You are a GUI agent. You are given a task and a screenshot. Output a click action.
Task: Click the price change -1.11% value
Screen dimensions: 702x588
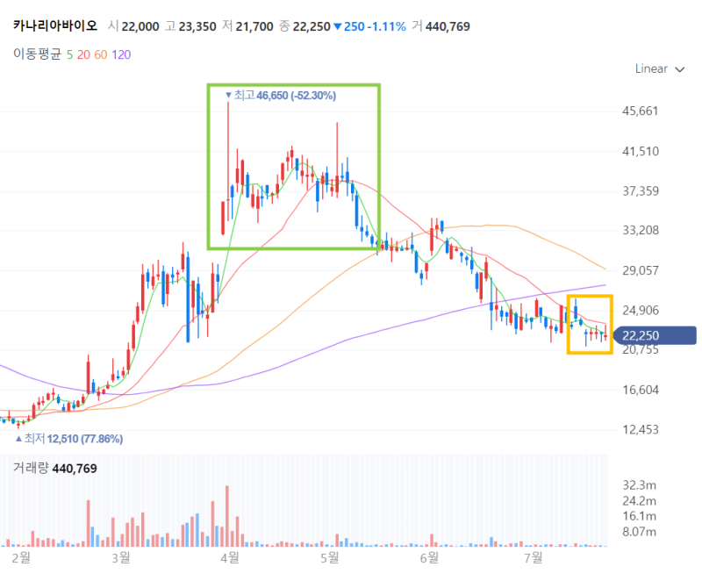point(386,27)
